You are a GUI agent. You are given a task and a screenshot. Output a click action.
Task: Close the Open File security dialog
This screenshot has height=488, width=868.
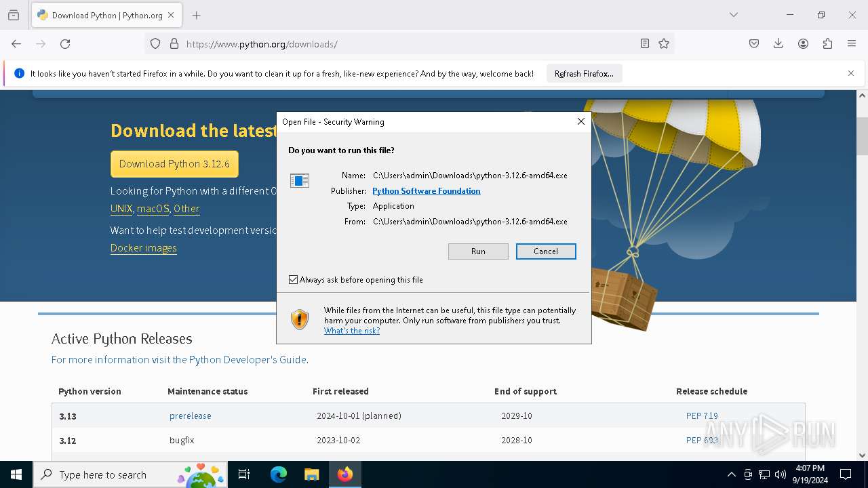click(x=580, y=122)
